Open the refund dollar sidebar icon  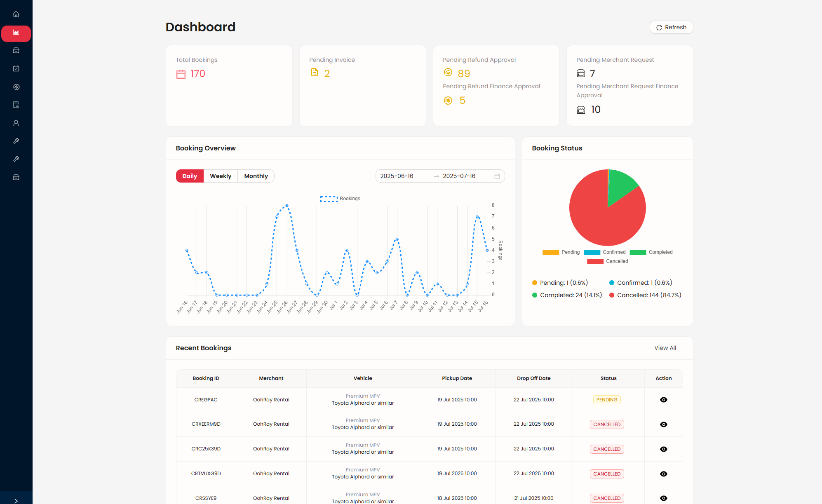(16, 87)
